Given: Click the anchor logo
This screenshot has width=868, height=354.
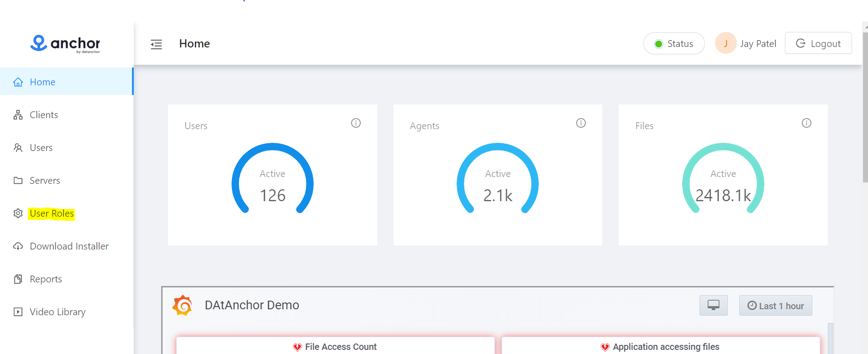Looking at the screenshot, I should click(65, 44).
